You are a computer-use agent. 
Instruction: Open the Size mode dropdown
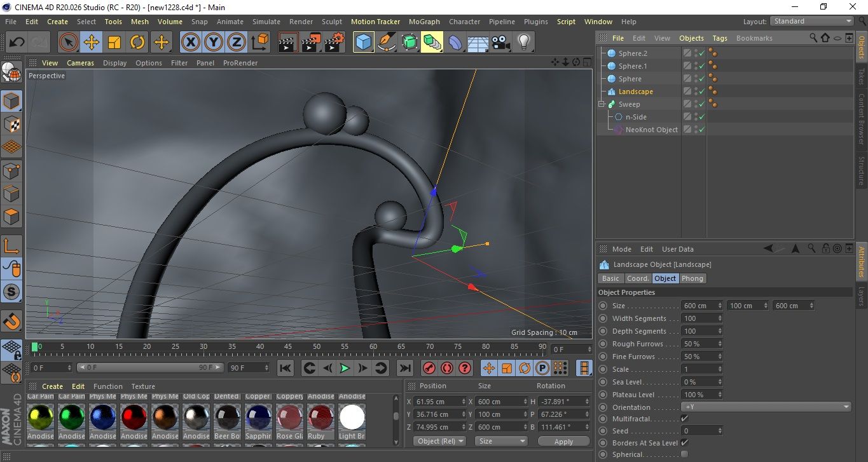tap(502, 441)
